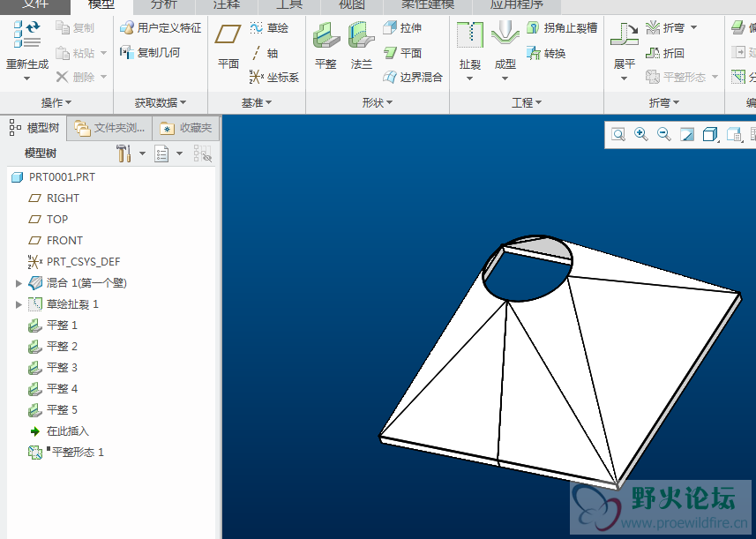Viewport: 756px width, 539px height.
Task: Click the 用户定义特征 button
Action: click(161, 28)
